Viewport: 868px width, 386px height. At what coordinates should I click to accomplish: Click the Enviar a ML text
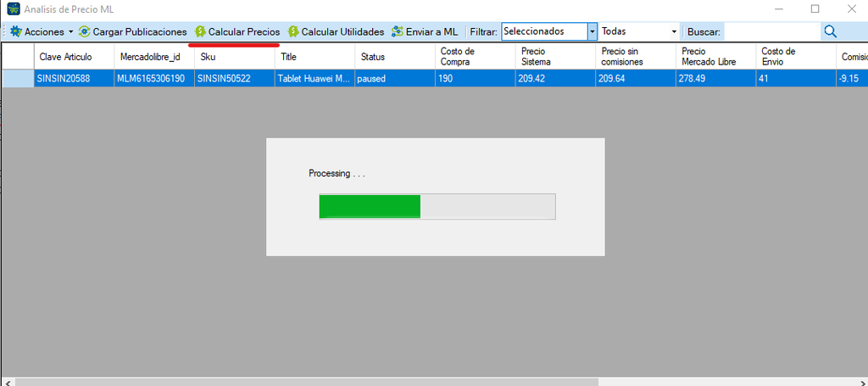pyautogui.click(x=431, y=31)
